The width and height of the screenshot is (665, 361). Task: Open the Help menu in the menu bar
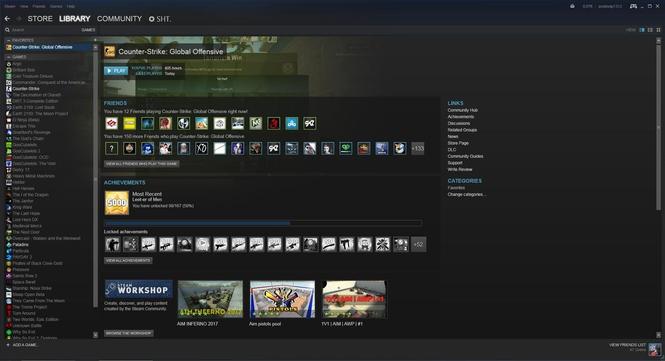pyautogui.click(x=71, y=6)
